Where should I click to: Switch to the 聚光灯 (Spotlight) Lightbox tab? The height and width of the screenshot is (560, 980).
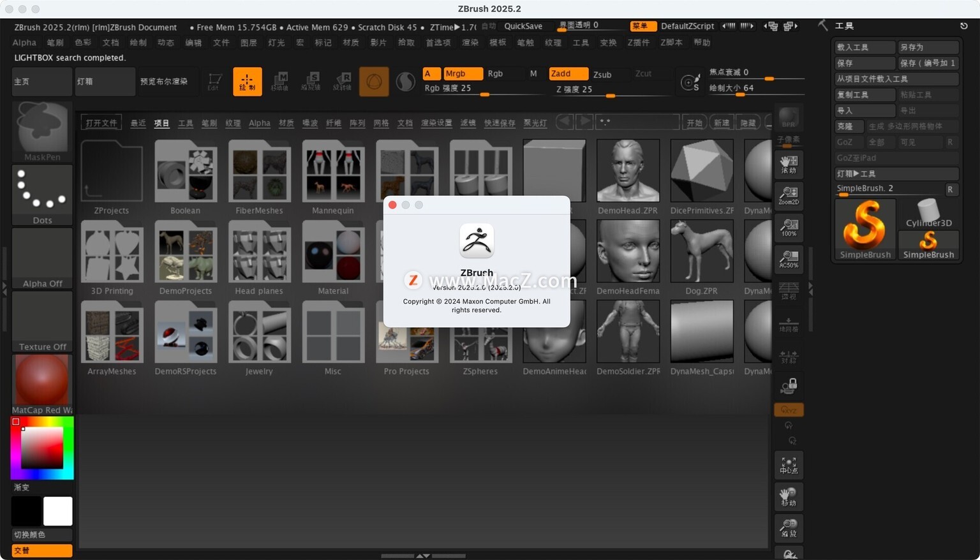point(535,123)
